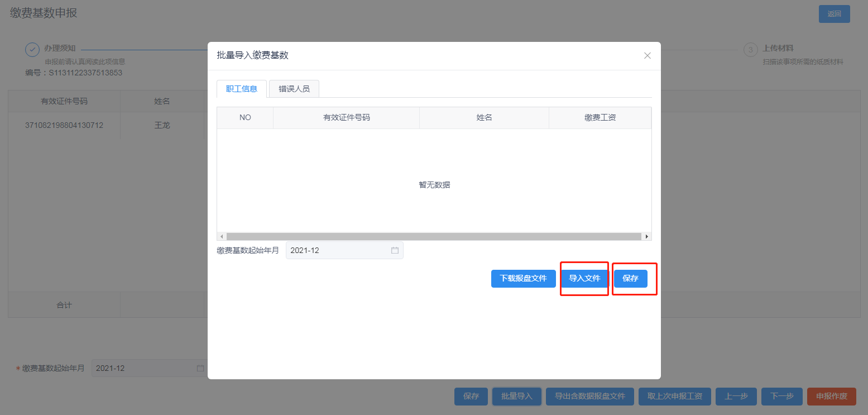
Task: Click 保存 button inside the dialog
Action: point(630,278)
